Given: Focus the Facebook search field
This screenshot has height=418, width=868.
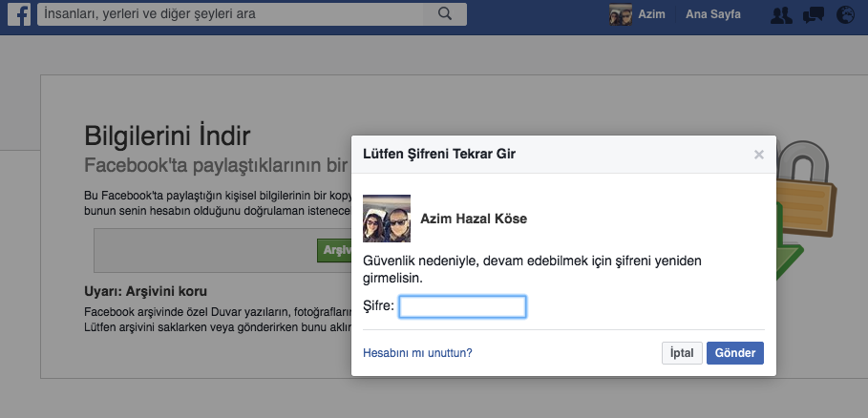Looking at the screenshot, I should coord(230,14).
